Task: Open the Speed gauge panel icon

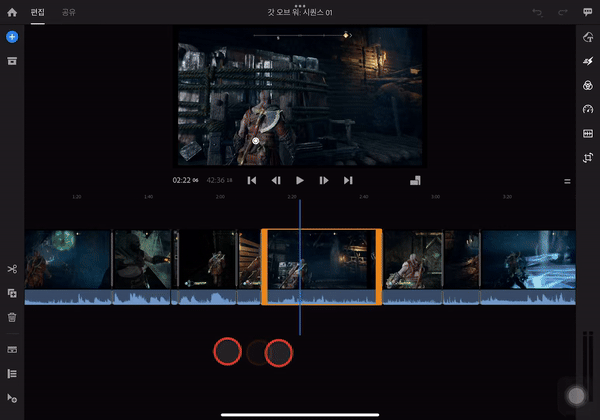Action: [588, 109]
